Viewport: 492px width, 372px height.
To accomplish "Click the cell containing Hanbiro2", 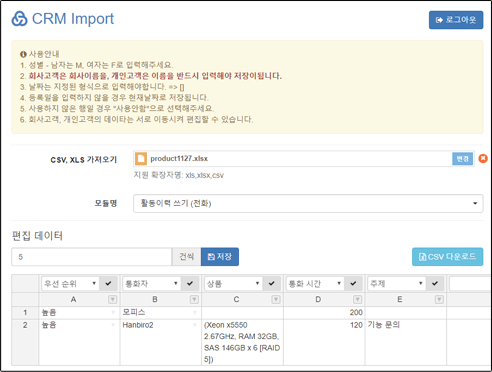I will click(161, 342).
